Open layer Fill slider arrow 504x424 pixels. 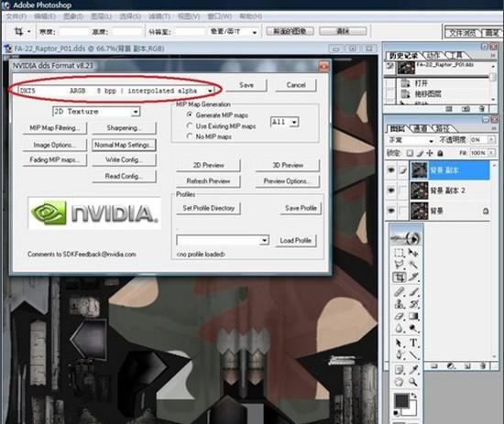491,153
